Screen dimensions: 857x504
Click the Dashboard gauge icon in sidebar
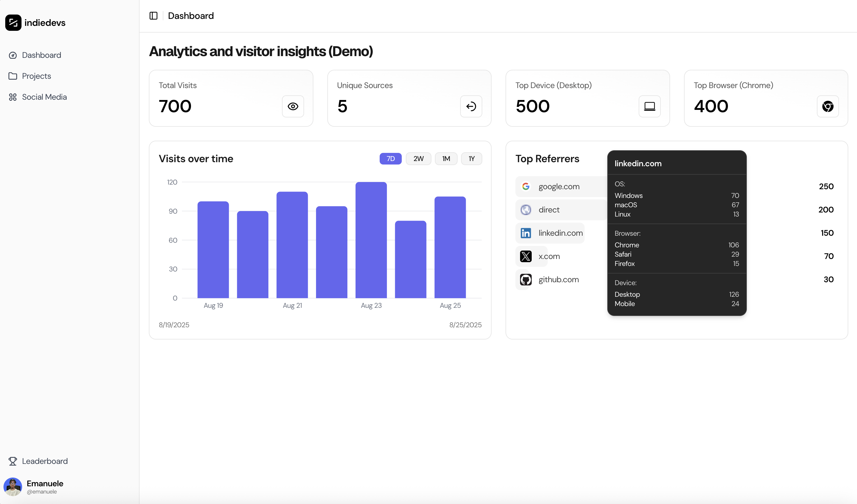click(x=13, y=55)
